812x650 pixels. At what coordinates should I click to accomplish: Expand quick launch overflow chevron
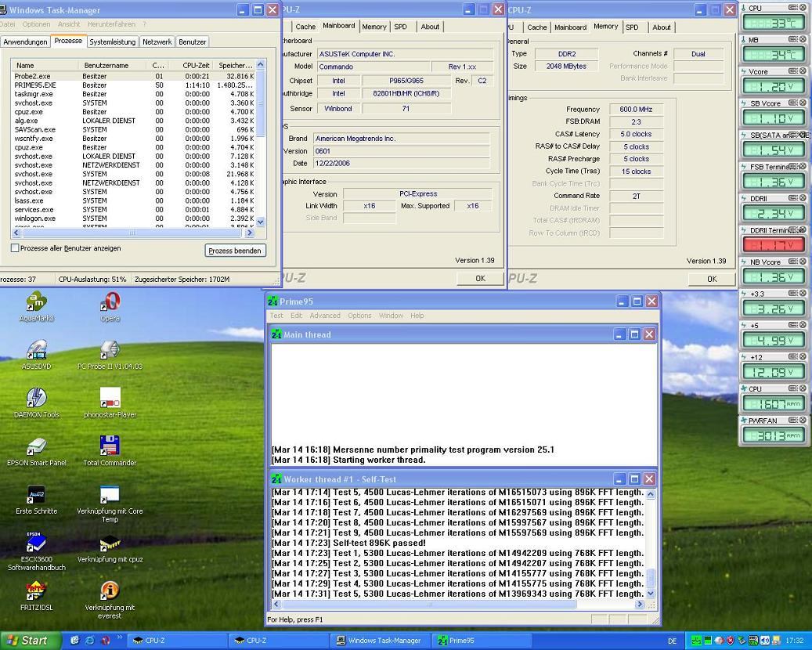coord(120,637)
